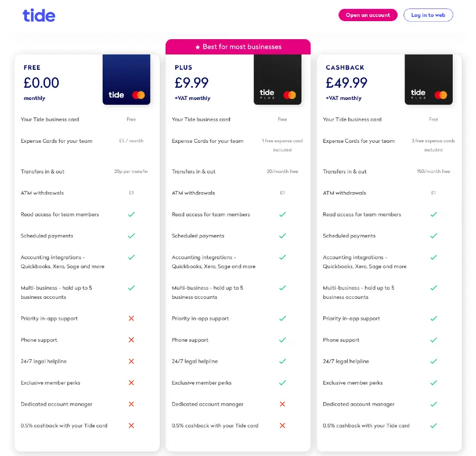Click the Cashback plan Tide card image
Image resolution: width=476 pixels, height=456 pixels.
428,79
